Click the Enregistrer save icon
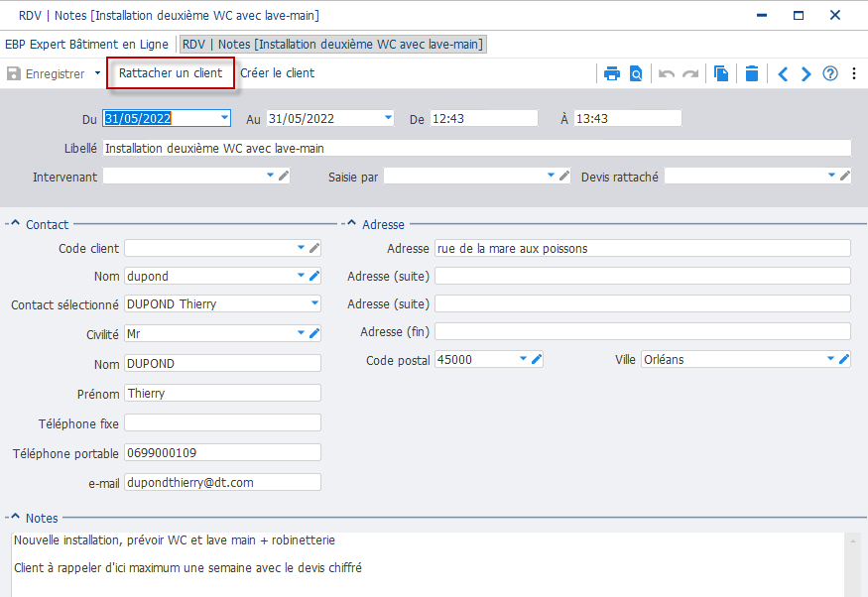The height and width of the screenshot is (597, 868). click(14, 73)
